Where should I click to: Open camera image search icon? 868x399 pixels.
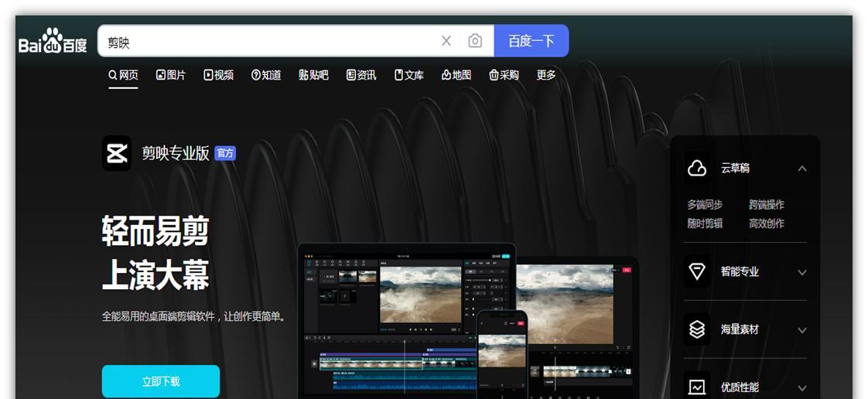click(475, 41)
